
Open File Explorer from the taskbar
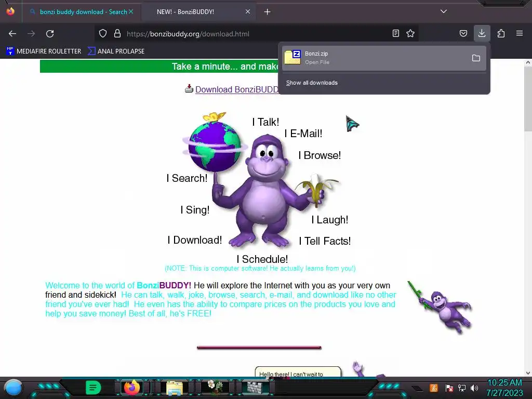pyautogui.click(x=175, y=388)
